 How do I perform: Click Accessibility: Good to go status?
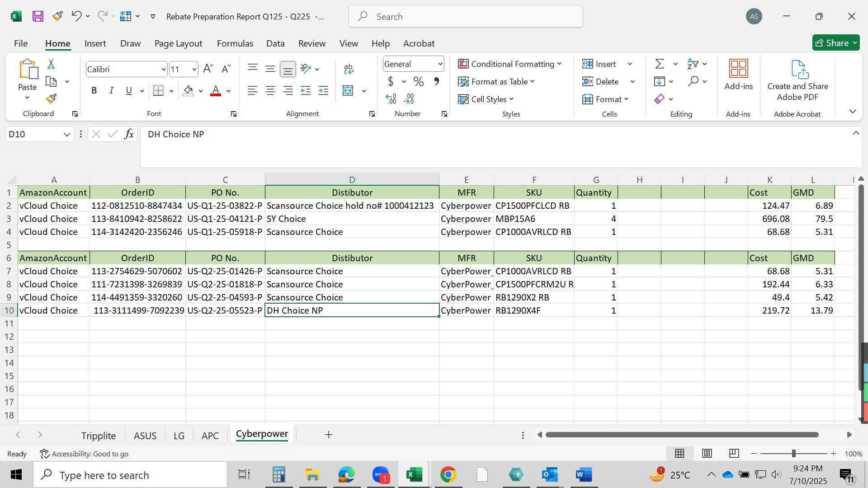(x=84, y=454)
